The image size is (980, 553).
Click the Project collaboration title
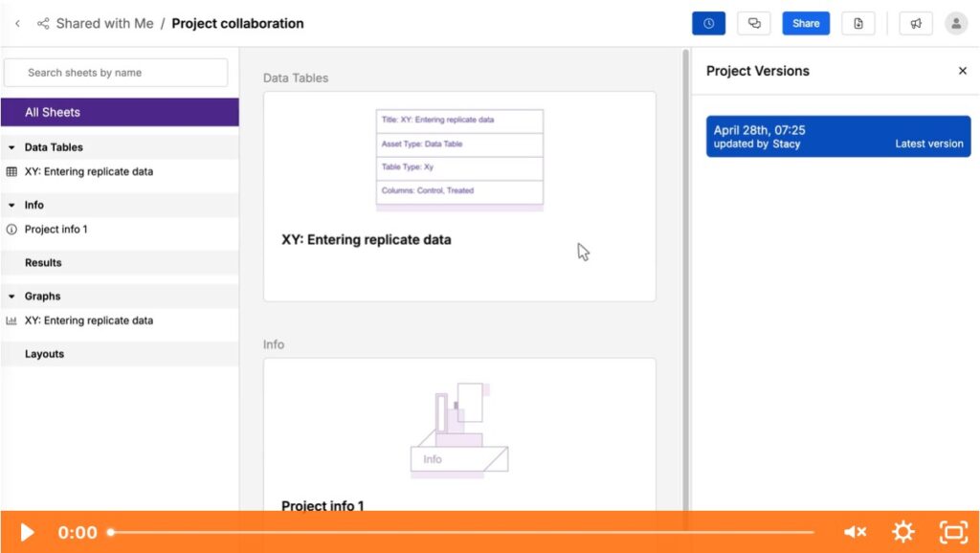(x=237, y=24)
